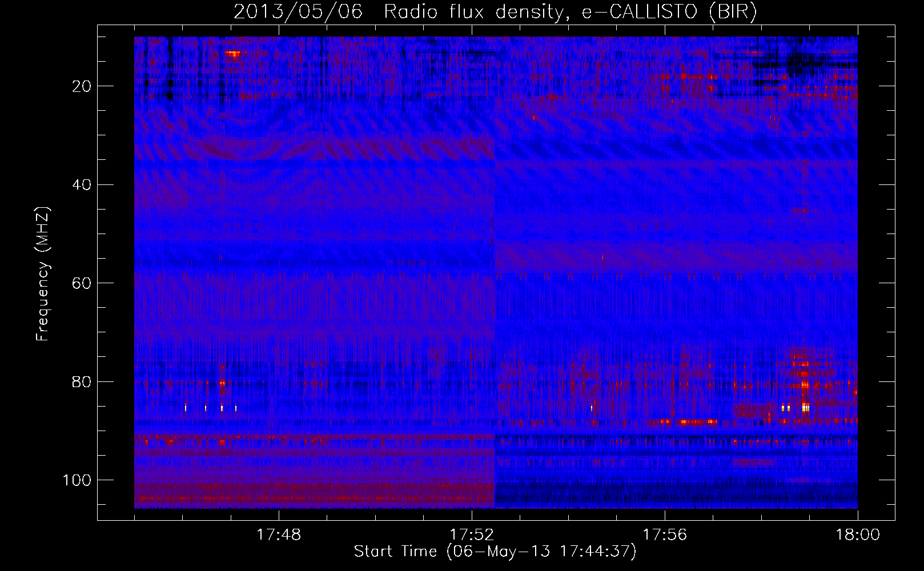
Task: Select the 40 frequency tick label
Action: coord(82,185)
